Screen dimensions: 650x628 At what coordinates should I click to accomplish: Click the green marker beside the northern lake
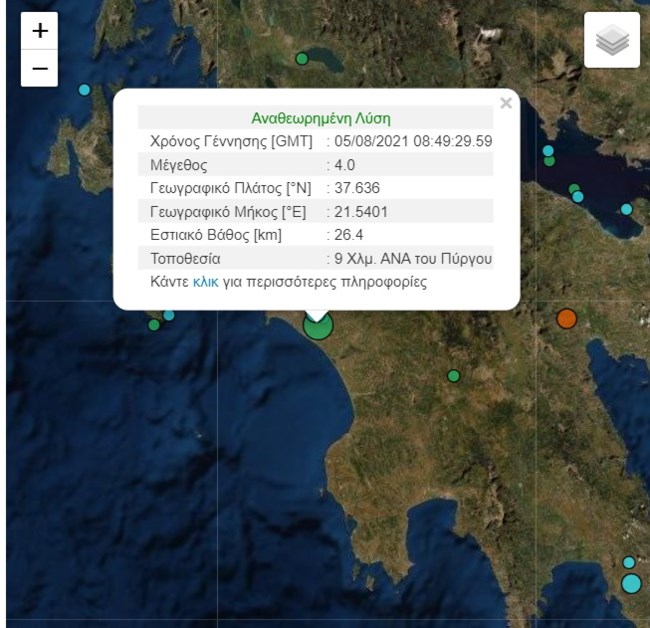point(302,58)
